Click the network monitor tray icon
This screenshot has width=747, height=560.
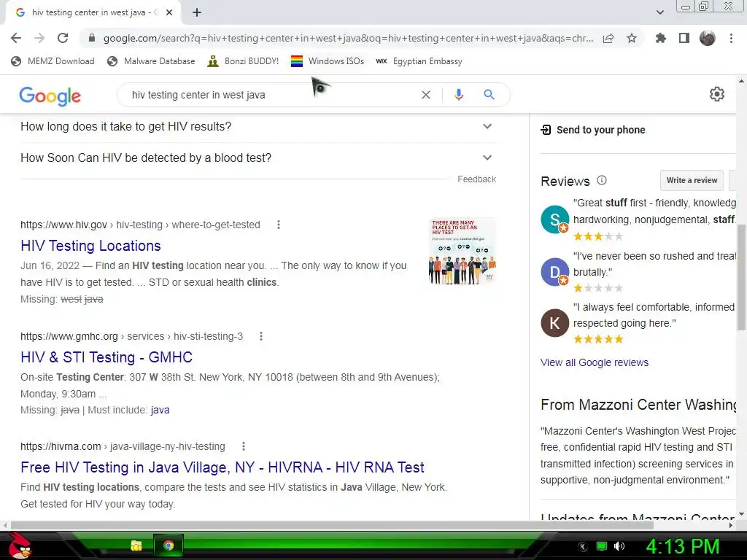[x=602, y=546]
